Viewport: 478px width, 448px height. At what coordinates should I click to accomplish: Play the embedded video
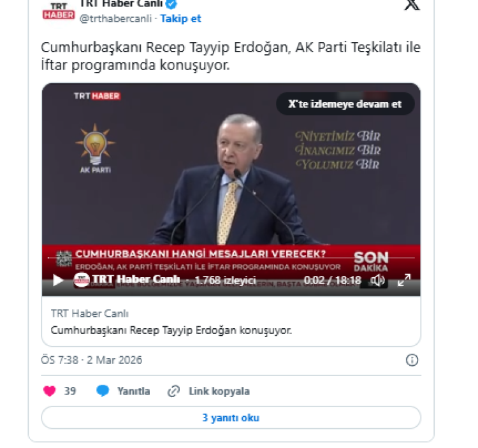[57, 280]
